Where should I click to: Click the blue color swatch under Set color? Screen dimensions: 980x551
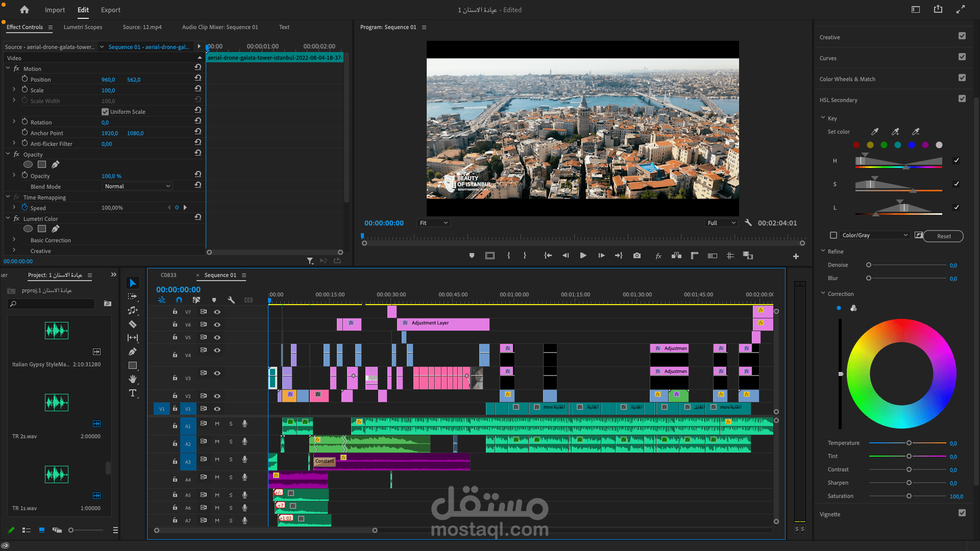pos(912,145)
